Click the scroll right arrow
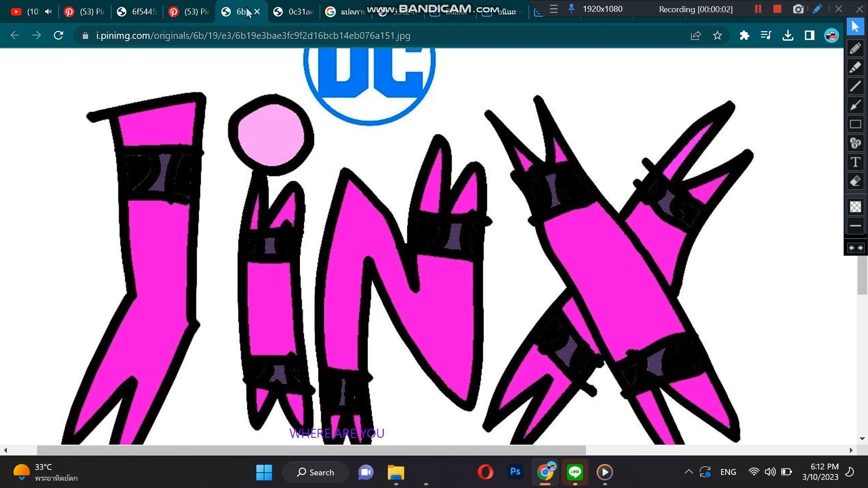 coord(851,450)
